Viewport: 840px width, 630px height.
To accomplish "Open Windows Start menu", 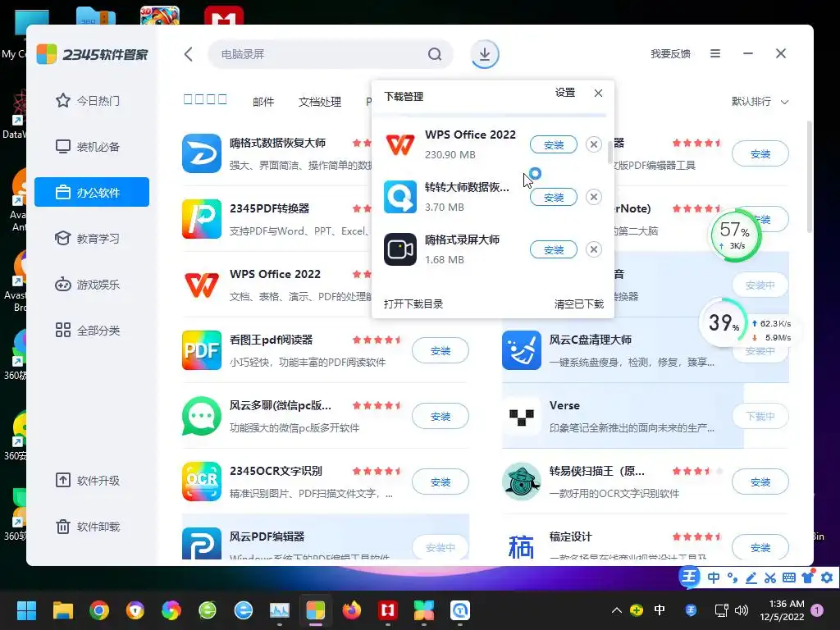I will click(26, 610).
